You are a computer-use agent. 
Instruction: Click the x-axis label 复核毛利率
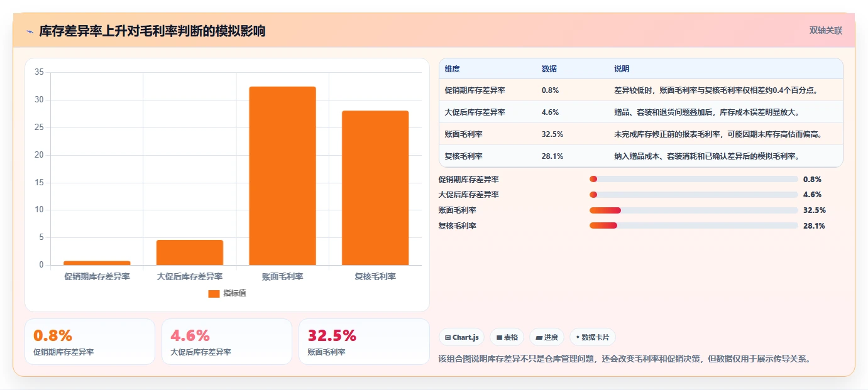(375, 276)
